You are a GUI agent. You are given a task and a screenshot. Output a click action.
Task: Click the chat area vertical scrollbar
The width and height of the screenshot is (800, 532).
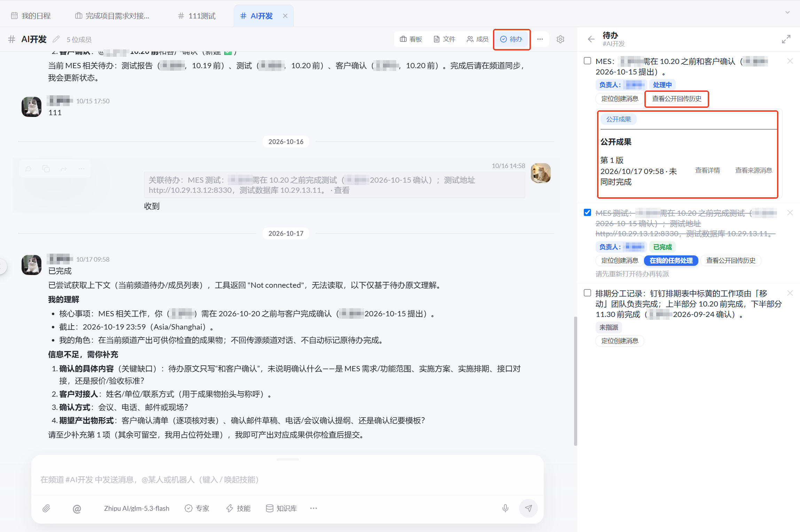click(x=575, y=381)
